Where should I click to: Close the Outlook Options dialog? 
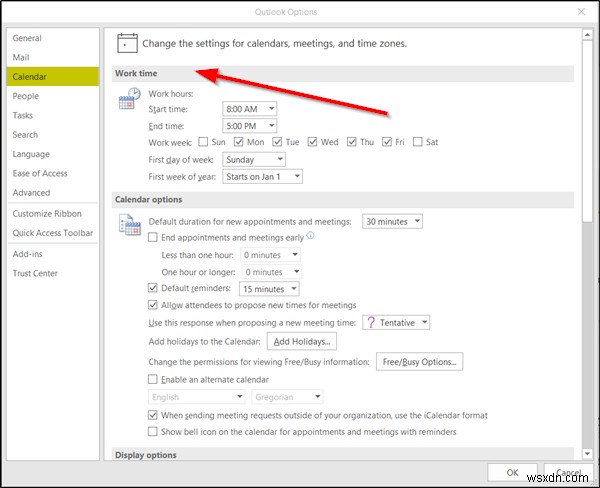581,12
